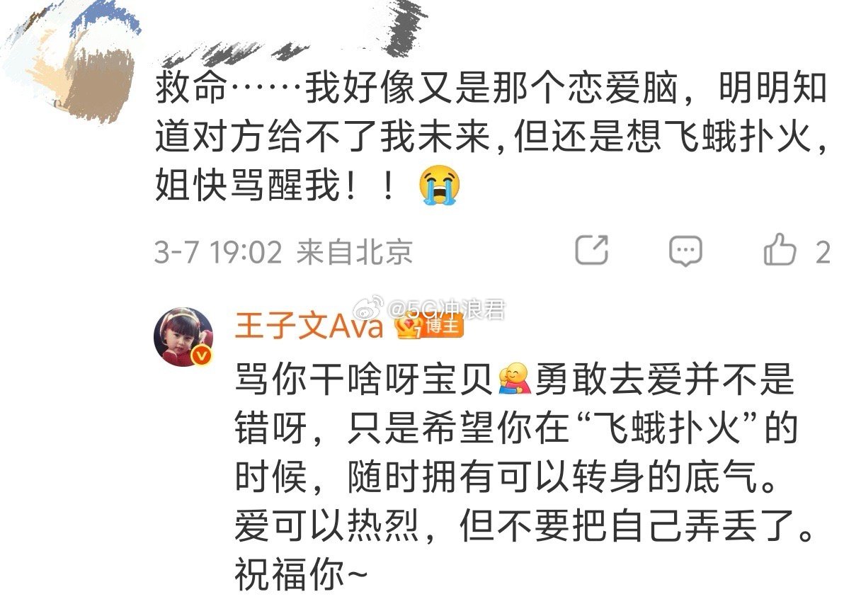
Task: Click the 3-7 19:02 timestamp
Action: point(218,252)
